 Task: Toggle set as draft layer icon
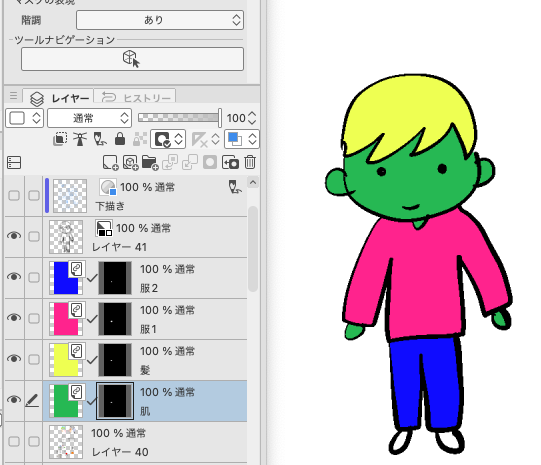click(100, 139)
